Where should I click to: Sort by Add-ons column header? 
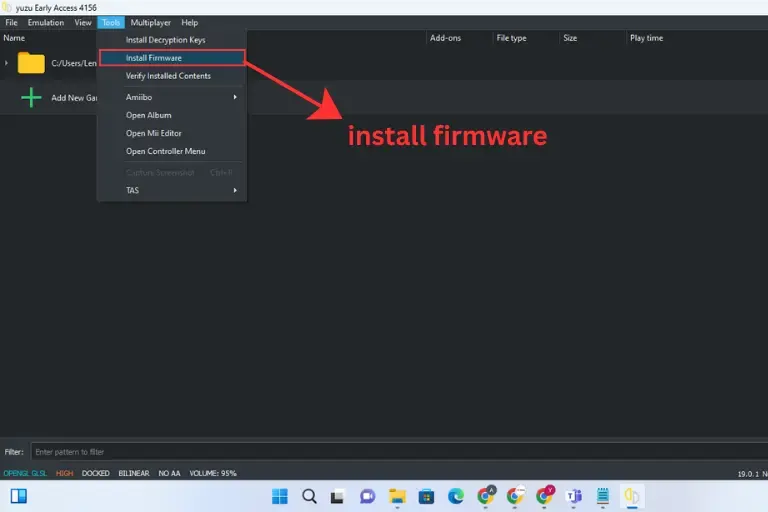pos(445,38)
